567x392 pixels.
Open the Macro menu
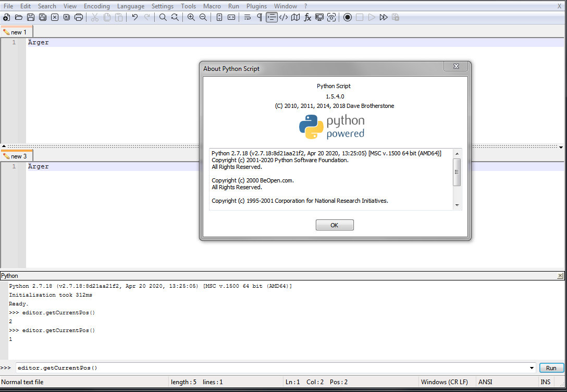click(212, 6)
